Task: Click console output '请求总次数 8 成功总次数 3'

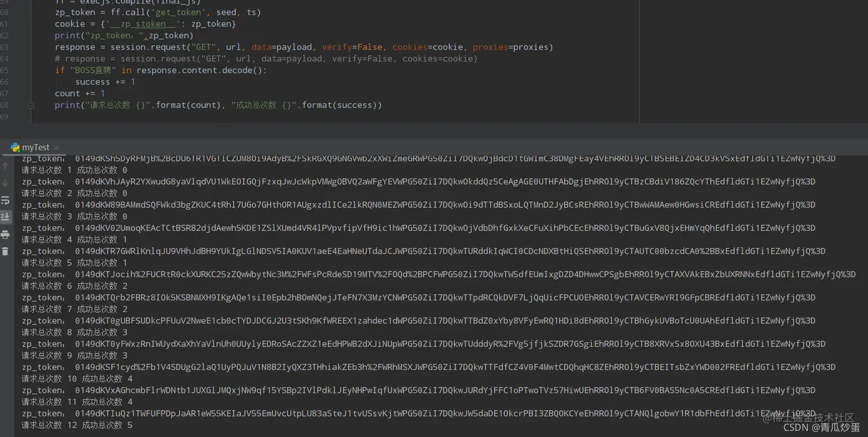Action: click(75, 332)
